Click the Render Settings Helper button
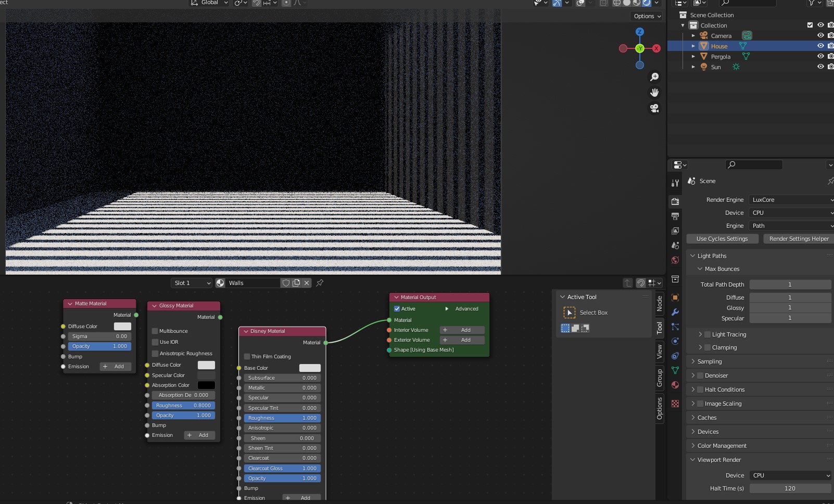This screenshot has width=834, height=504. coord(799,239)
